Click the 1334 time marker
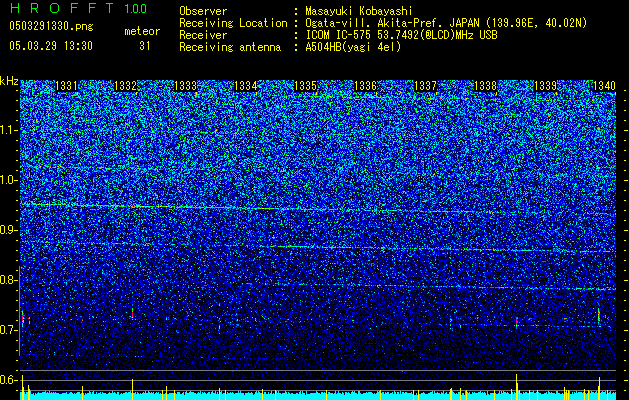Screen dimensions: 629x400 click(x=246, y=86)
